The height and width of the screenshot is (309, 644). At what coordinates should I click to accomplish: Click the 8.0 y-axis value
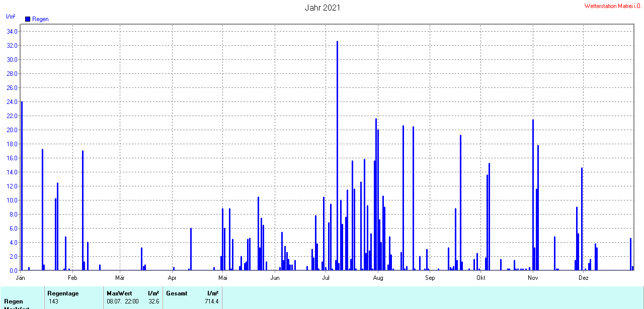(x=13, y=214)
